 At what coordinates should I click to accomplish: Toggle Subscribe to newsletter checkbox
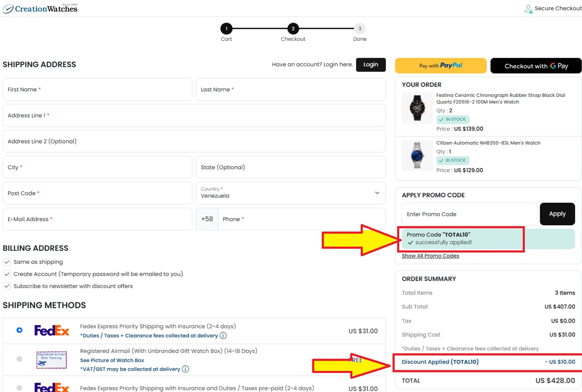pyautogui.click(x=7, y=286)
